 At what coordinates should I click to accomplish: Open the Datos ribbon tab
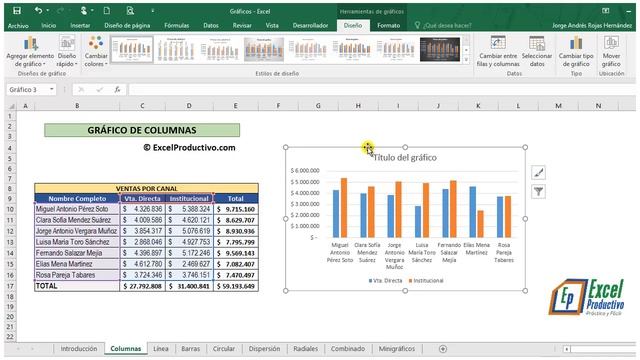[x=211, y=25]
